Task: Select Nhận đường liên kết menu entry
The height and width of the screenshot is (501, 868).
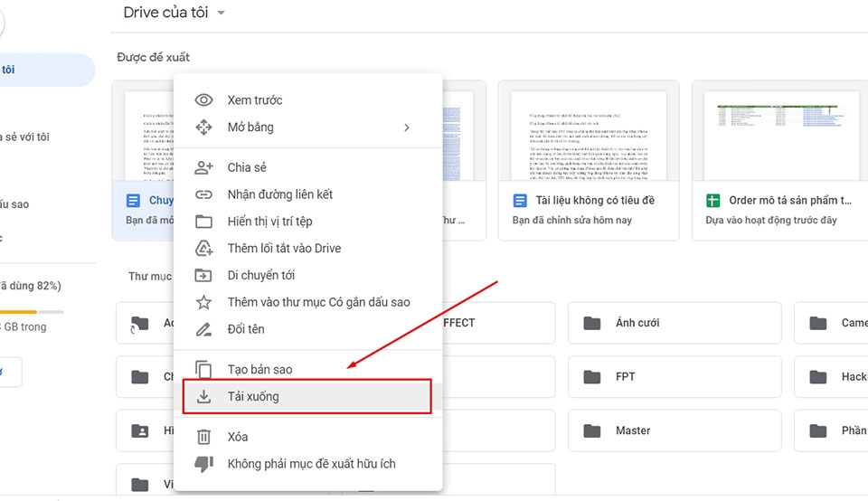Action: coord(307,194)
